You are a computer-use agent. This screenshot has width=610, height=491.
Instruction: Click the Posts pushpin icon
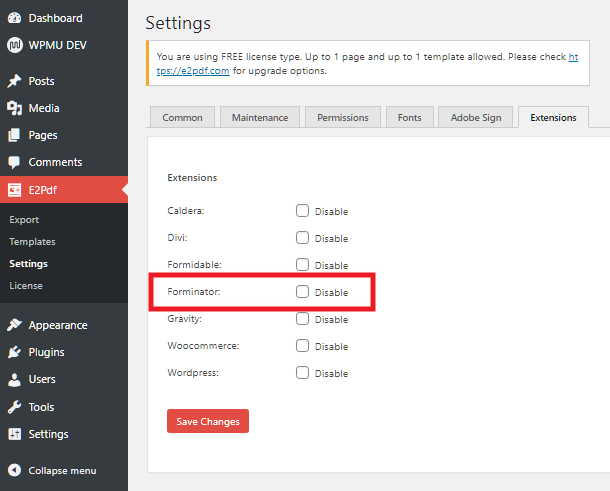[14, 81]
